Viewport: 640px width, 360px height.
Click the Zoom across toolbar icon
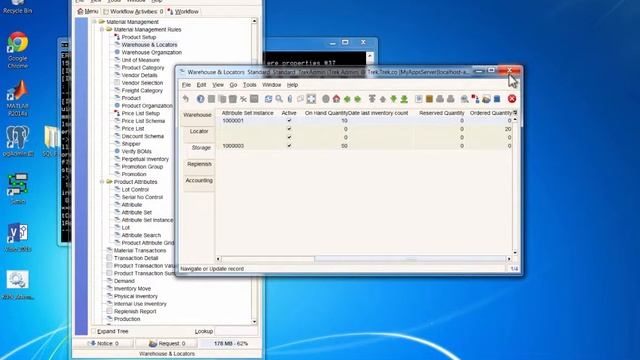pyautogui.click(x=464, y=99)
